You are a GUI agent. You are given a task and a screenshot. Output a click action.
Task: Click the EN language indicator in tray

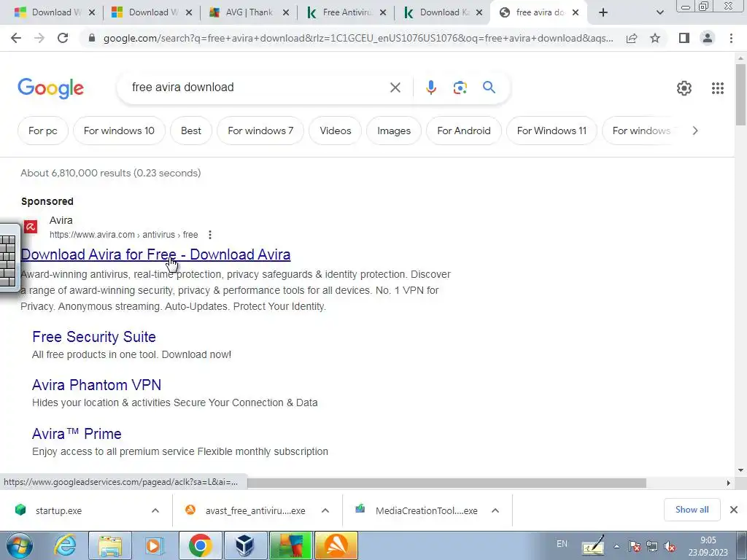[x=562, y=544]
